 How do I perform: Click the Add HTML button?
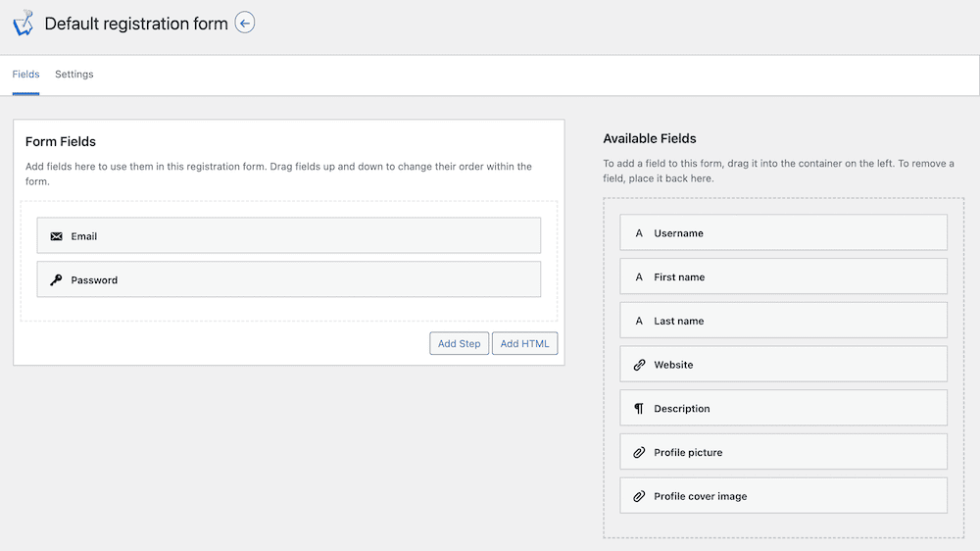tap(524, 343)
